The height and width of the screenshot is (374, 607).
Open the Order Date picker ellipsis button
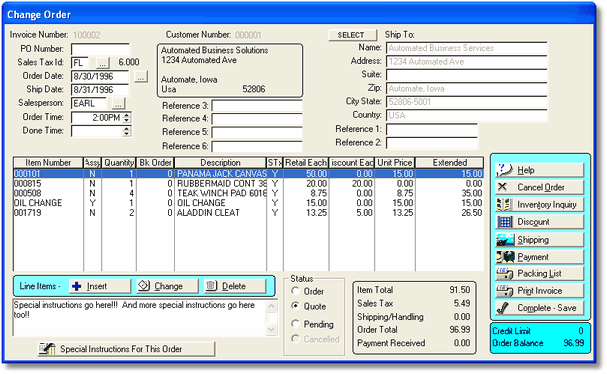[141, 77]
